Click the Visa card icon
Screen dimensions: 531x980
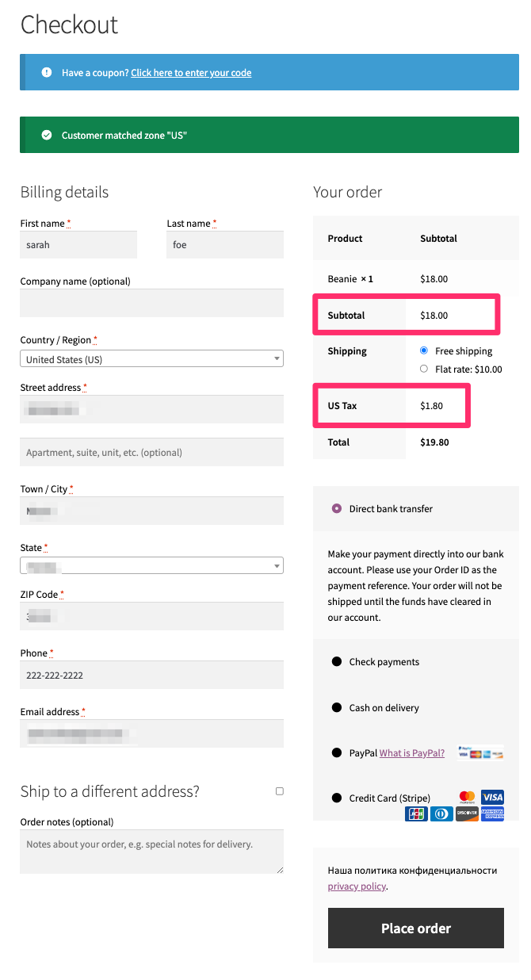click(x=492, y=798)
